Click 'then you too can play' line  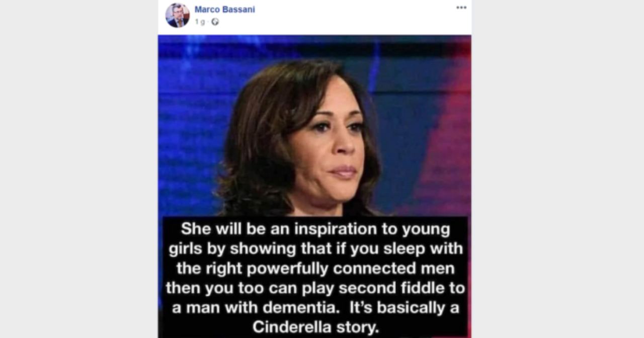pos(315,288)
